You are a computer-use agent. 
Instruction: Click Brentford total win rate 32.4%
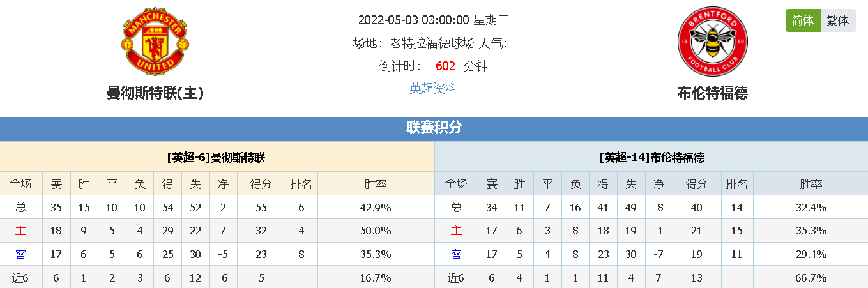pyautogui.click(x=811, y=208)
